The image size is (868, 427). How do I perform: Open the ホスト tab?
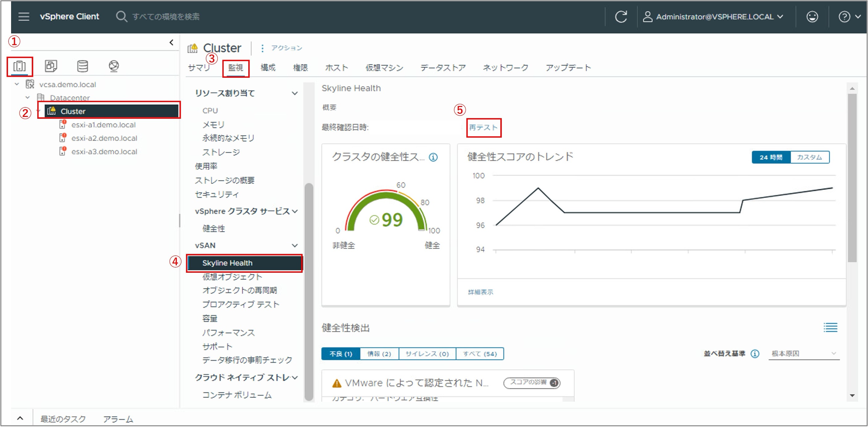click(x=336, y=68)
